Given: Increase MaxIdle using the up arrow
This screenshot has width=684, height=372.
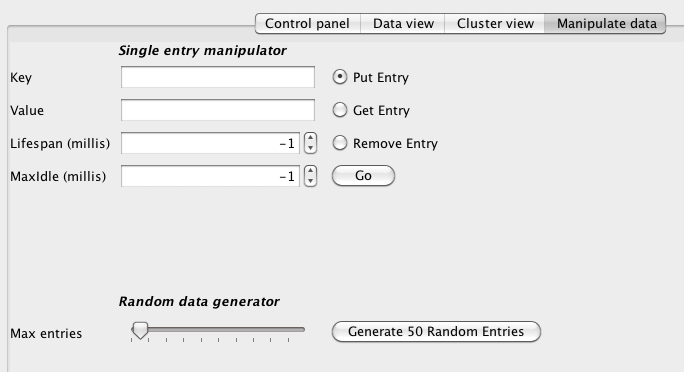Looking at the screenshot, I should pyautogui.click(x=310, y=171).
